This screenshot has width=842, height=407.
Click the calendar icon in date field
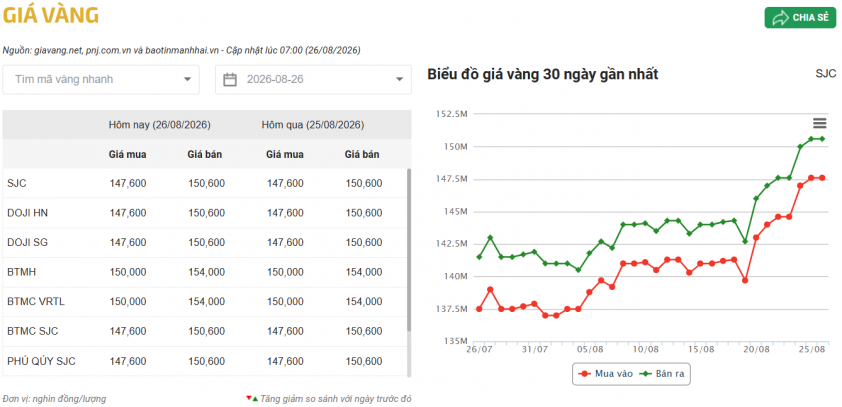[x=230, y=79]
